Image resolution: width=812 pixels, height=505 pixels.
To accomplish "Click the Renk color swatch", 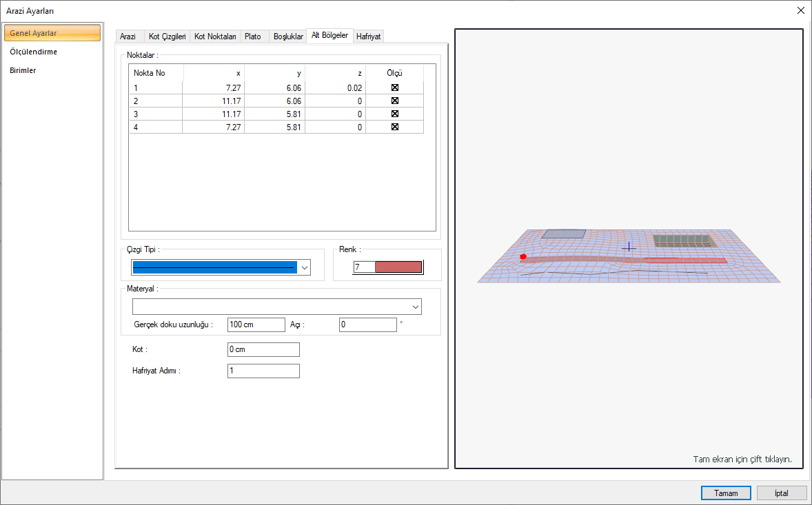I will point(398,267).
